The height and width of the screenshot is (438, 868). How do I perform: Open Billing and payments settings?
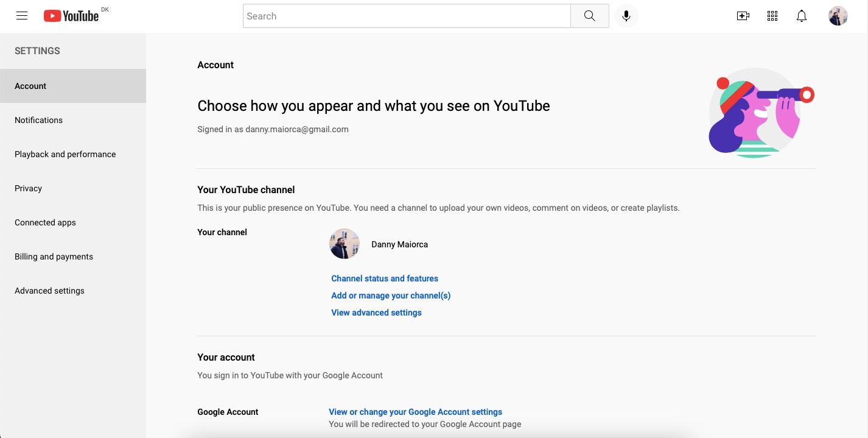[54, 256]
